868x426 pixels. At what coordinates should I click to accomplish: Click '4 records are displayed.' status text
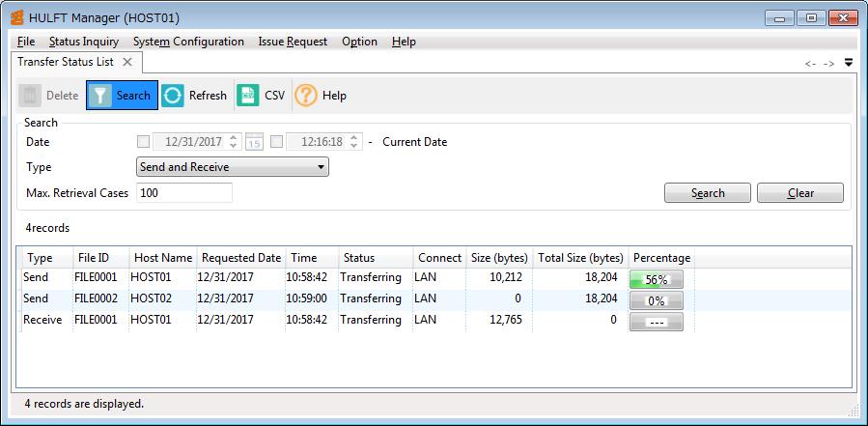(84, 404)
